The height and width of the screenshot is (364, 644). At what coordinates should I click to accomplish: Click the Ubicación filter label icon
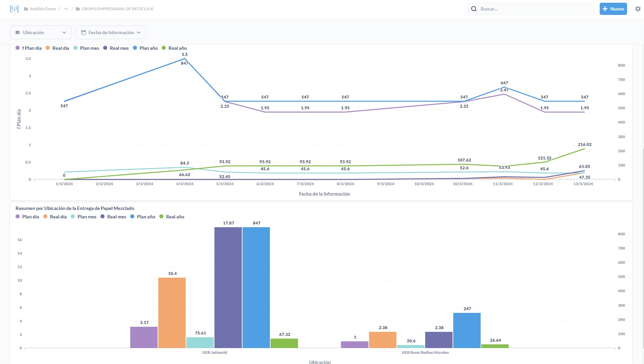18,33
